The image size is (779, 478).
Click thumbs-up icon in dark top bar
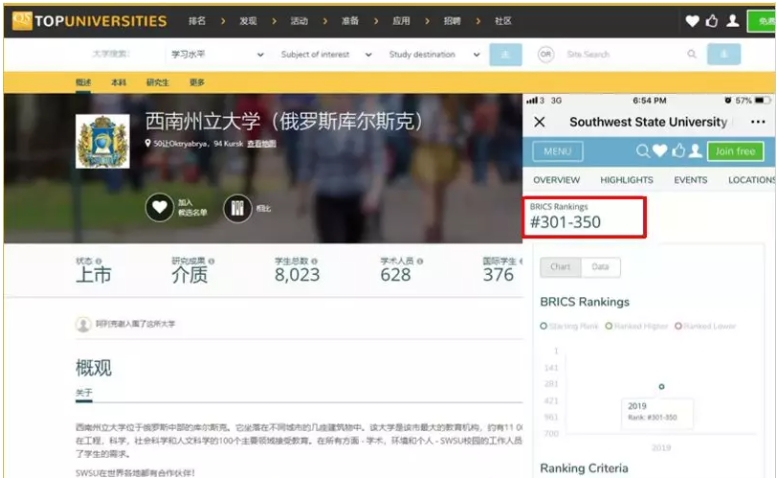(712, 21)
